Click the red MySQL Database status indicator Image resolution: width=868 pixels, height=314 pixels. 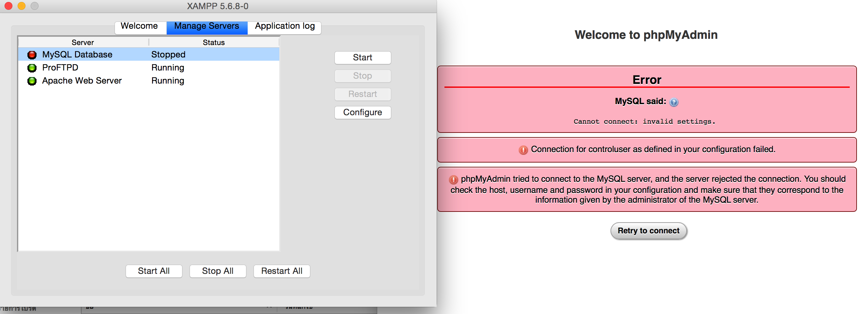point(32,55)
